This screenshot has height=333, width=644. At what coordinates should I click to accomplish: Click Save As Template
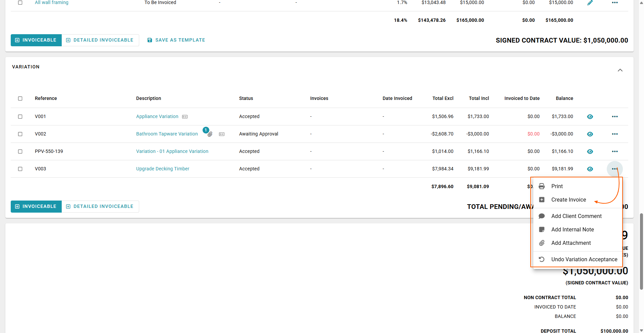point(176,40)
